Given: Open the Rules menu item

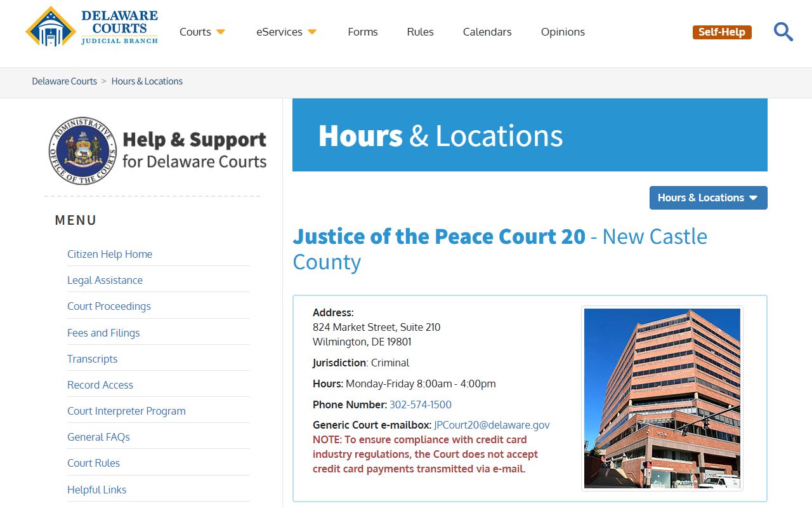Looking at the screenshot, I should pos(420,32).
